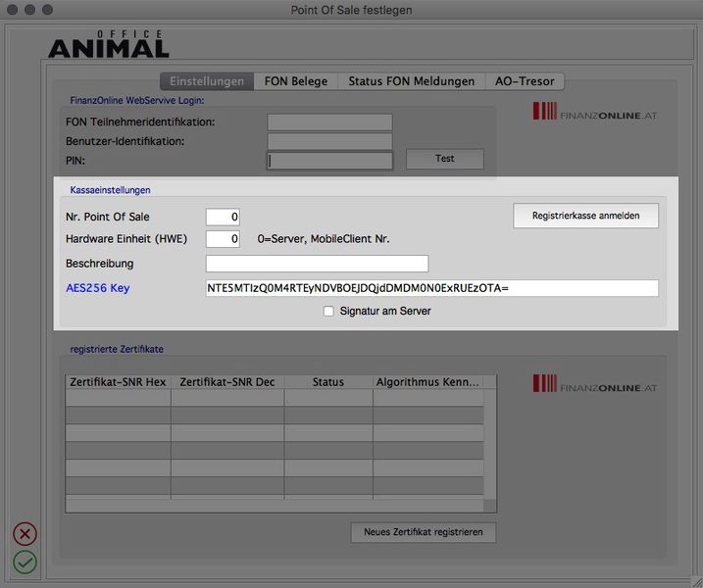Click the green checkmark confirm icon
This screenshot has height=588, width=703.
pyautogui.click(x=25, y=562)
